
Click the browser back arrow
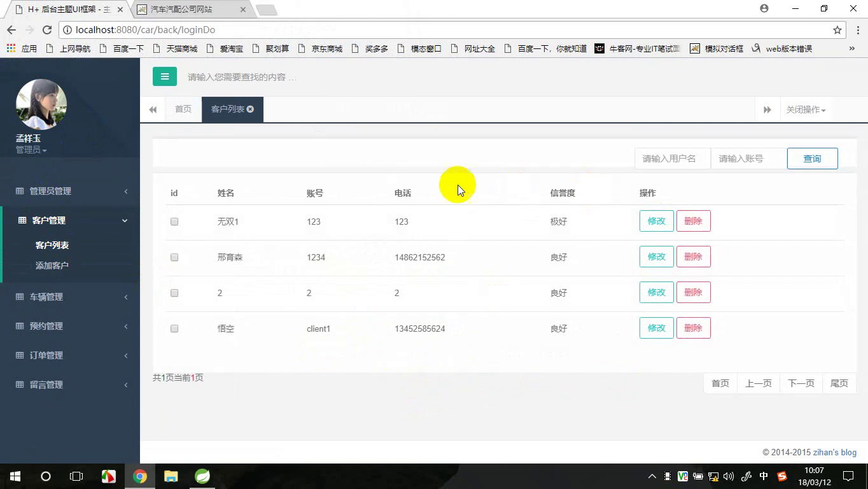[x=11, y=30]
